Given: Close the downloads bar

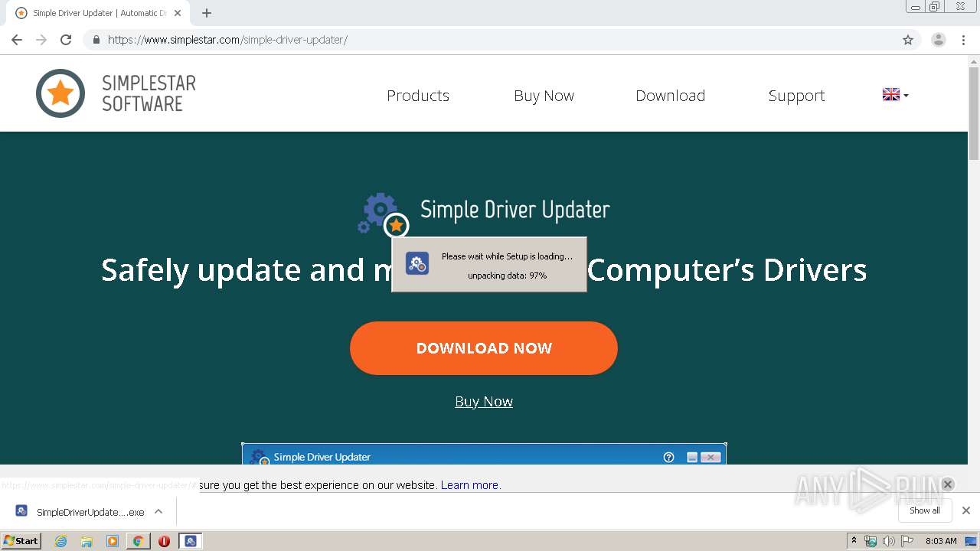Looking at the screenshot, I should 966,510.
